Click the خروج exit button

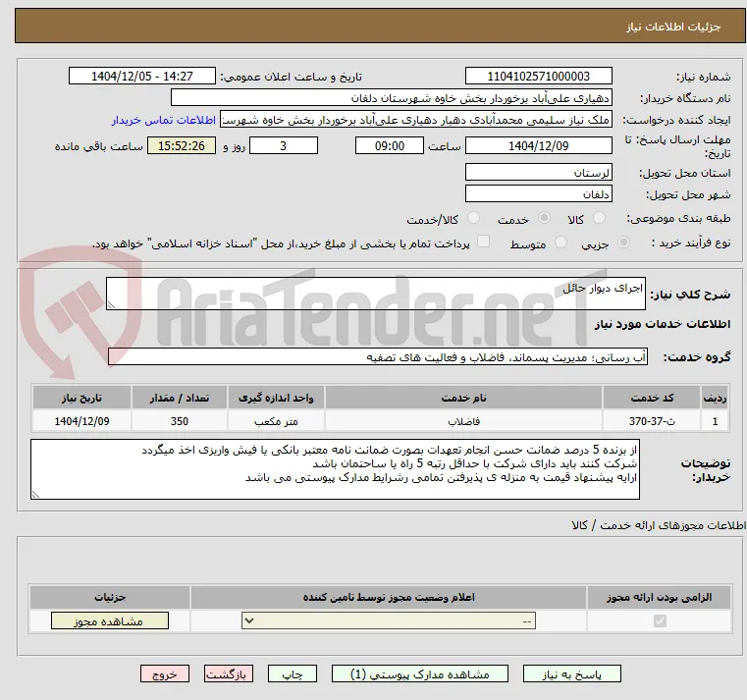pos(164,673)
